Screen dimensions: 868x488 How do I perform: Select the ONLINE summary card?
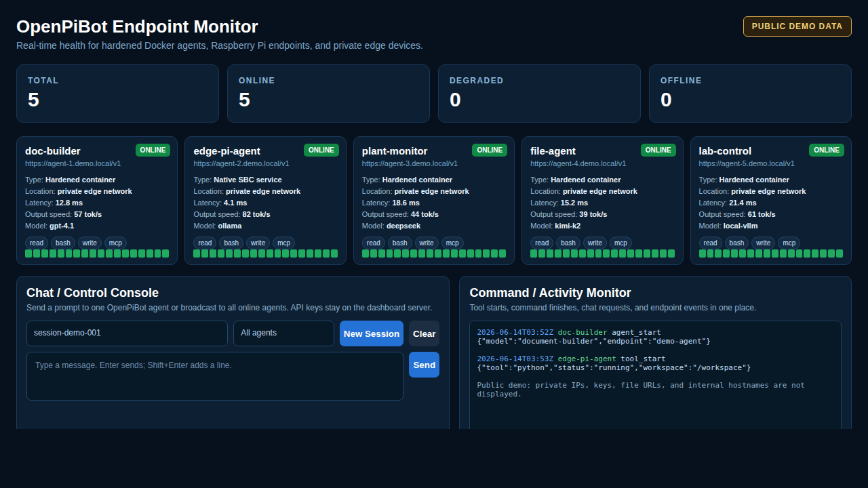point(328,94)
